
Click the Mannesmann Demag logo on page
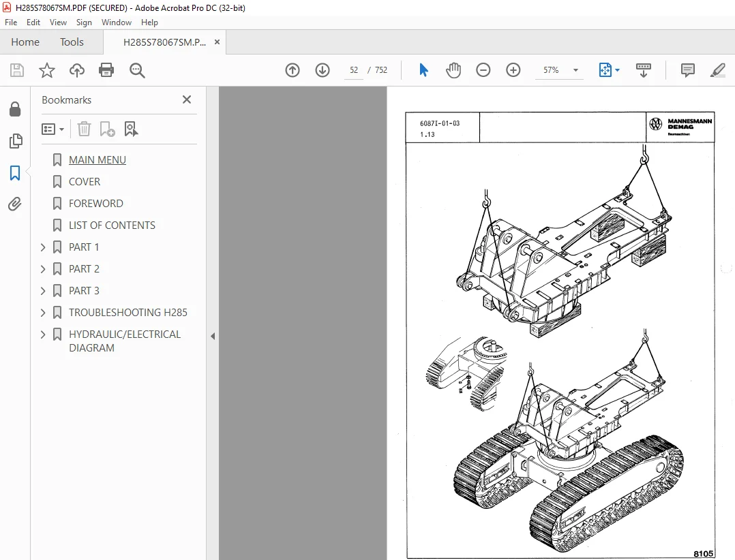pyautogui.click(x=680, y=127)
